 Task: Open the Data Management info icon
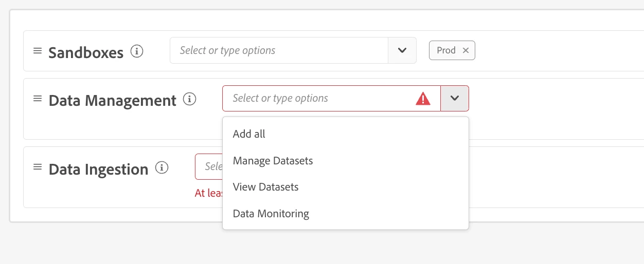click(x=190, y=99)
